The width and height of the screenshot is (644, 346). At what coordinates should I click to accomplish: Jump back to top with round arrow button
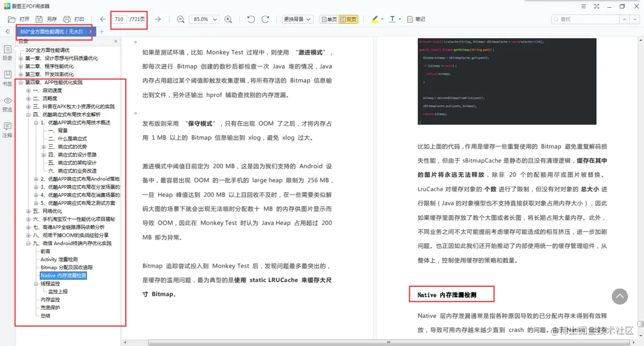[x=620, y=297]
